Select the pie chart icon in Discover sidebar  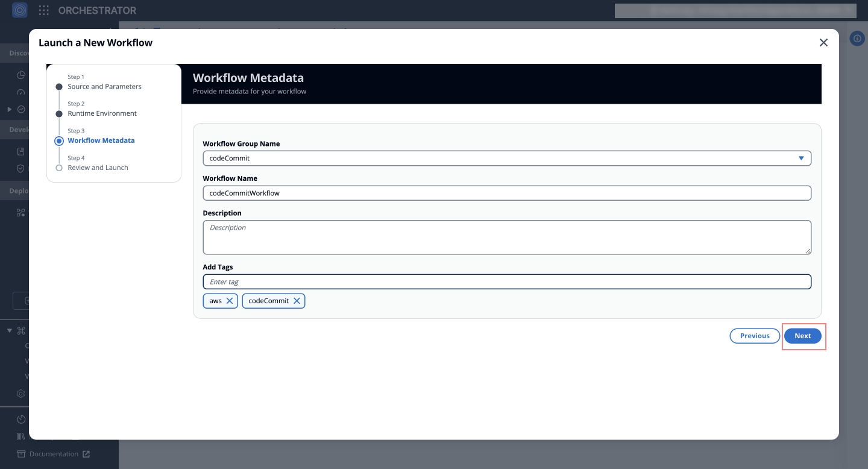click(x=20, y=74)
